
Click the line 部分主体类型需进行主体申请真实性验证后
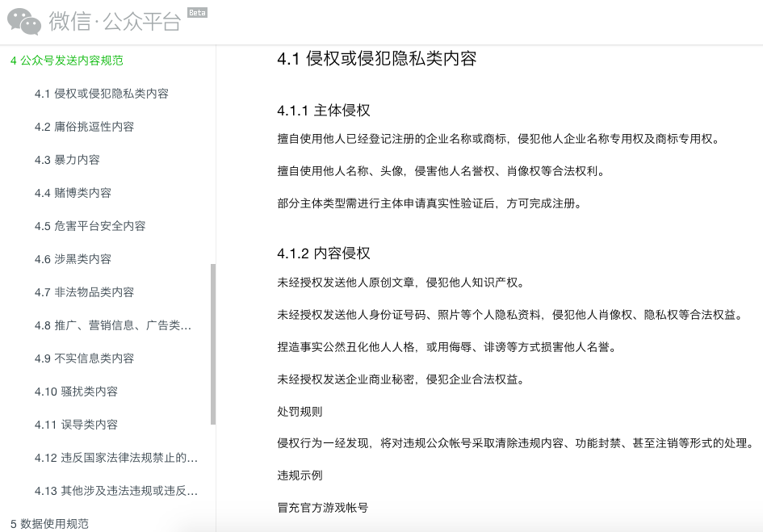[430, 203]
